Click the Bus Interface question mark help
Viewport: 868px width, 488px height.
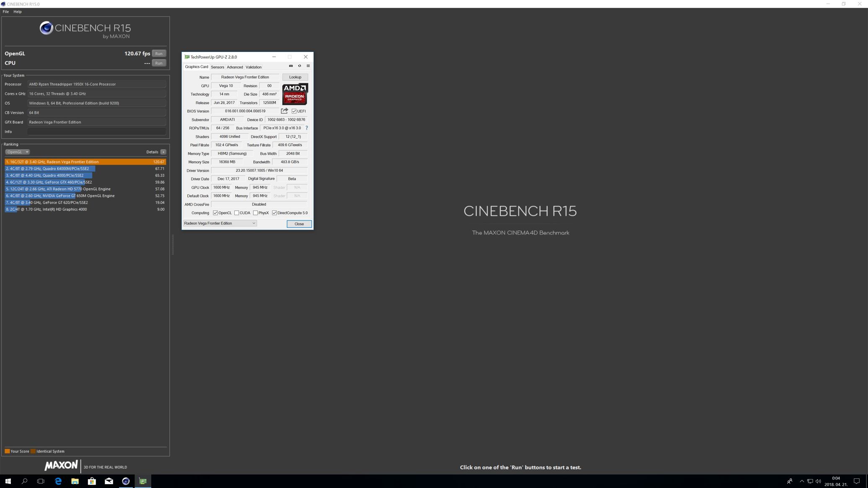[x=306, y=128]
